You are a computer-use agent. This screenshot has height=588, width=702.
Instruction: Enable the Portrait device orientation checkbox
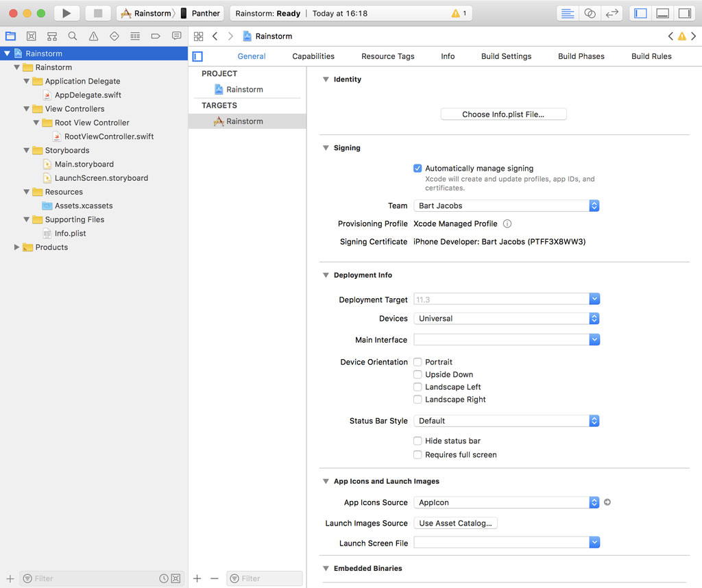(x=417, y=362)
